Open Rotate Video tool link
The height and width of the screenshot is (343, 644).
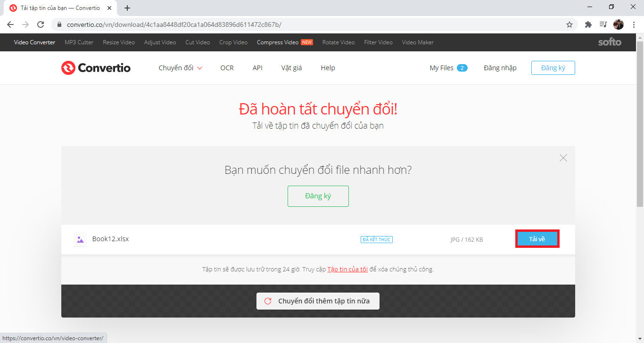tap(339, 42)
